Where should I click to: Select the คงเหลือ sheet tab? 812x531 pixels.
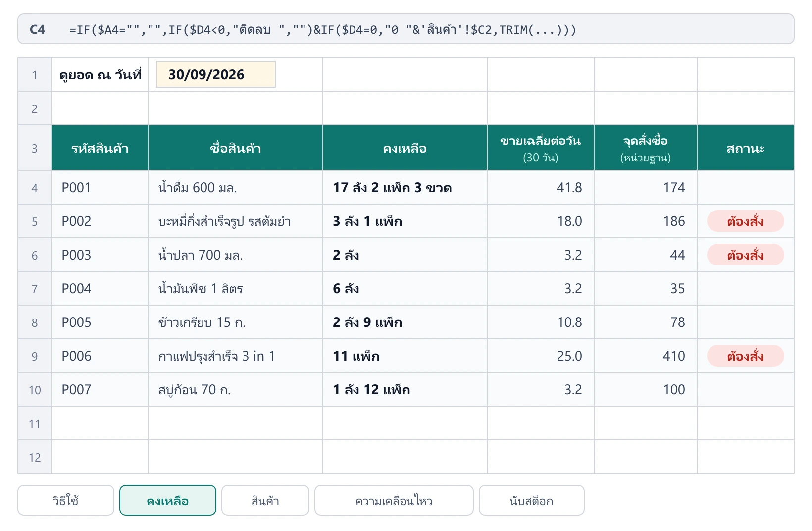pyautogui.click(x=168, y=500)
